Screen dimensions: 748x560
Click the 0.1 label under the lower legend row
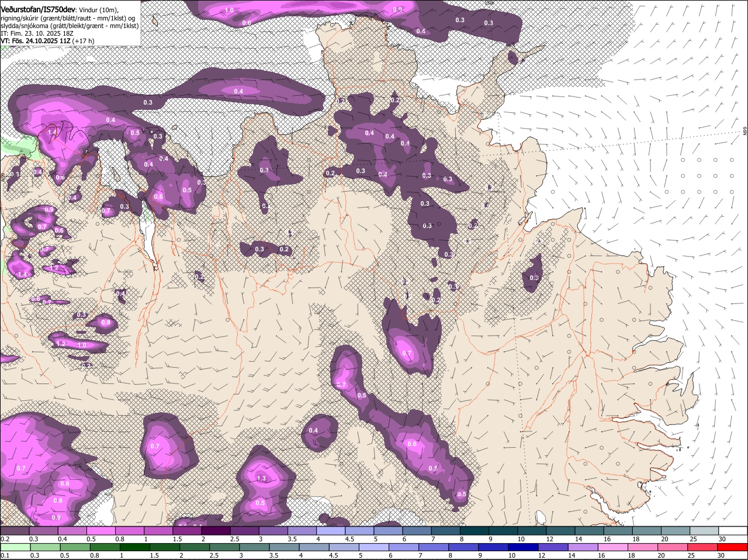tap(5, 555)
